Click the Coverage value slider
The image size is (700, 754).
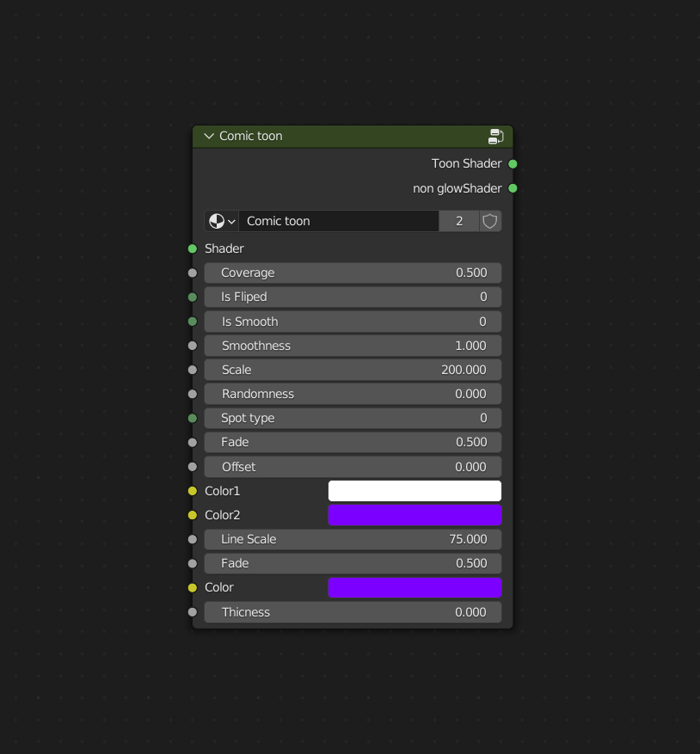point(353,273)
